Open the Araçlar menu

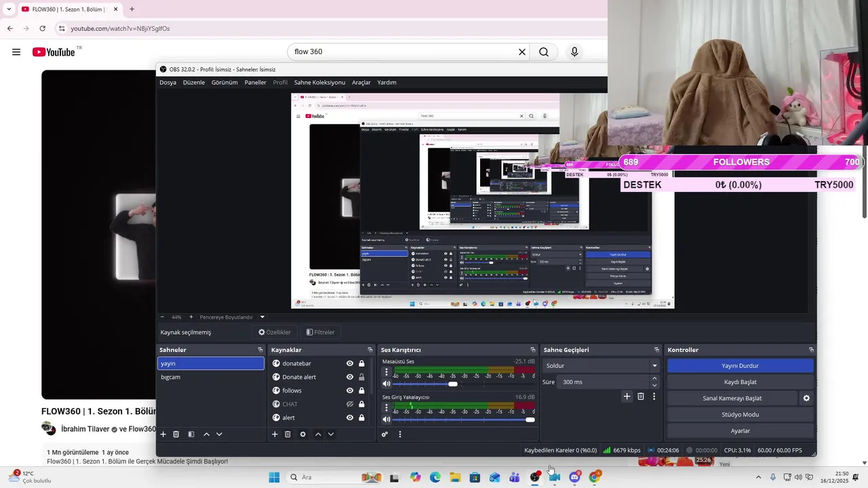[361, 83]
